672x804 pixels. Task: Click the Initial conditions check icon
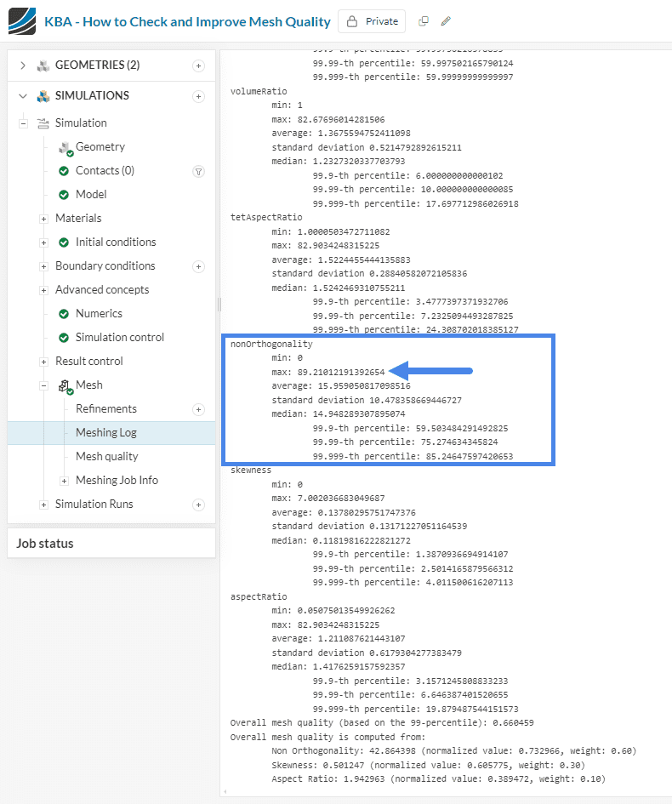coord(64,242)
